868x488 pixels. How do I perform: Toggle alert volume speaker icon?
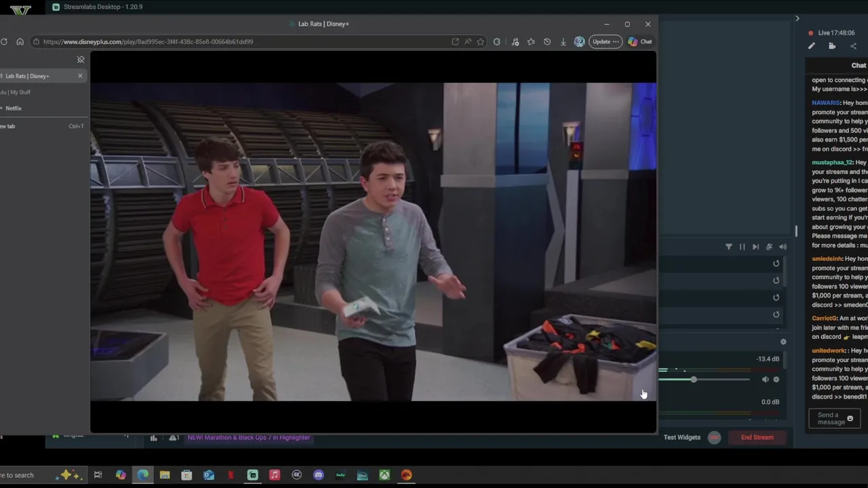pyautogui.click(x=783, y=247)
